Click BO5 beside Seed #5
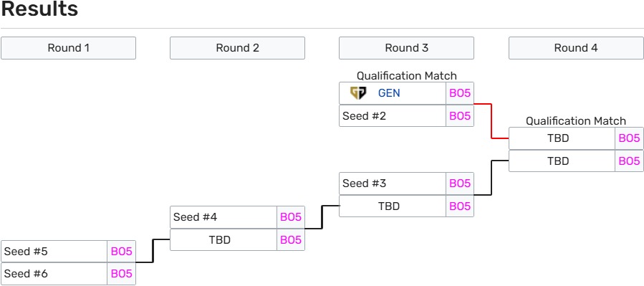This screenshot has width=644, height=286. pos(122,251)
